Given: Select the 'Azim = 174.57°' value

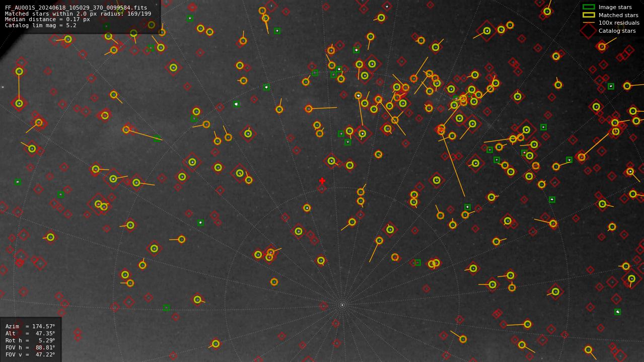Looking at the screenshot, I should [x=30, y=326].
